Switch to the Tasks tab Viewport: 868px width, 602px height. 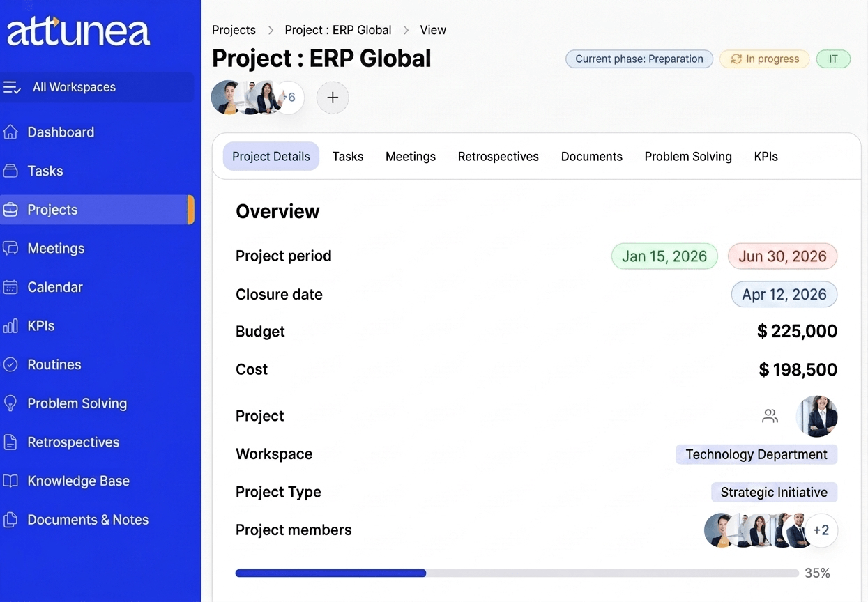348,157
